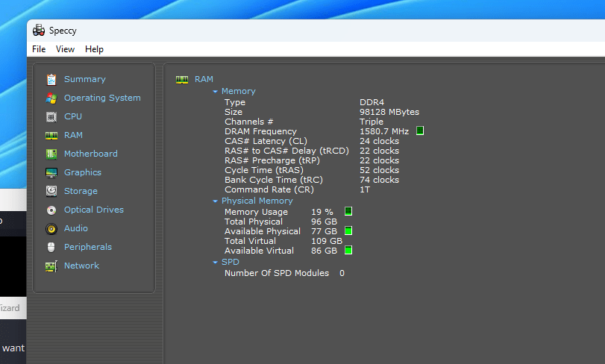Collapse the SPD section
The width and height of the screenshot is (605, 364).
click(x=216, y=263)
